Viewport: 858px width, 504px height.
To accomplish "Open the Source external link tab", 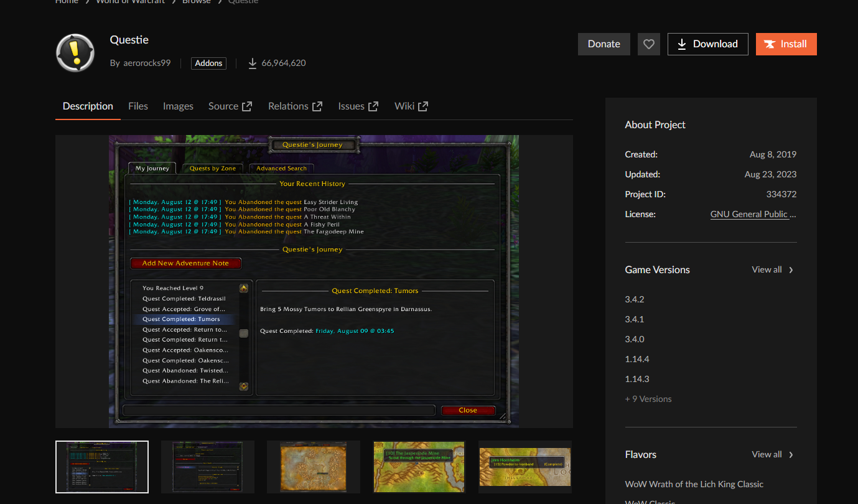I will click(230, 106).
